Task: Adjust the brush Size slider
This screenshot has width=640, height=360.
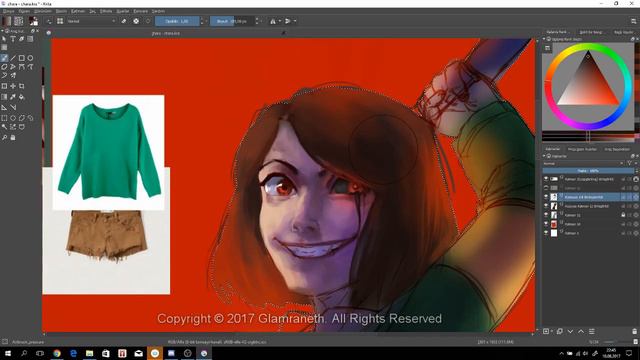Action: [232, 21]
